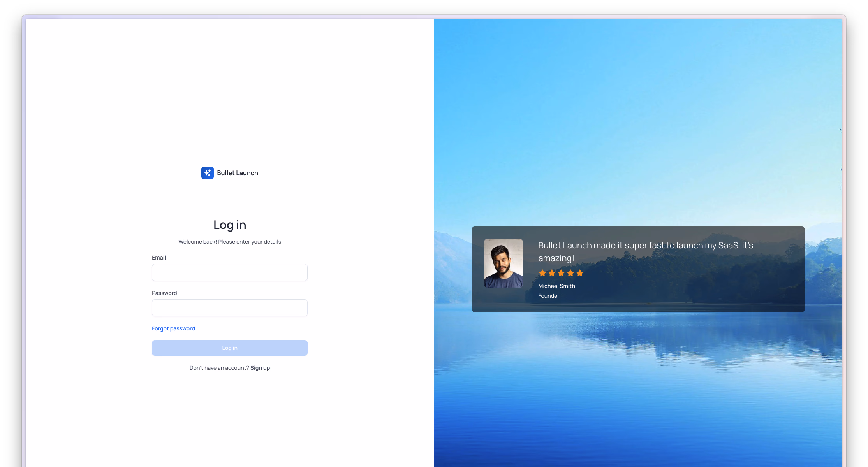868x467 pixels.
Task: Select the first star in the testimonial rating
Action: tap(543, 273)
